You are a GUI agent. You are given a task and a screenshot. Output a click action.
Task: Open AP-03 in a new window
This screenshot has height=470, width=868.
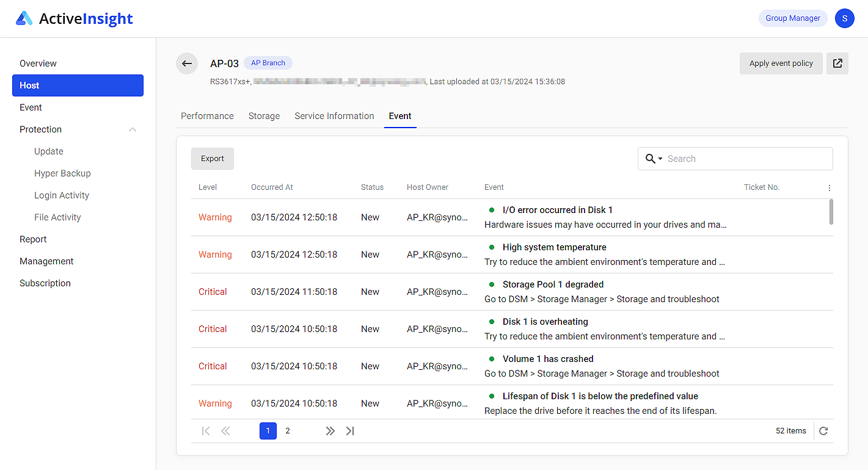click(x=837, y=63)
